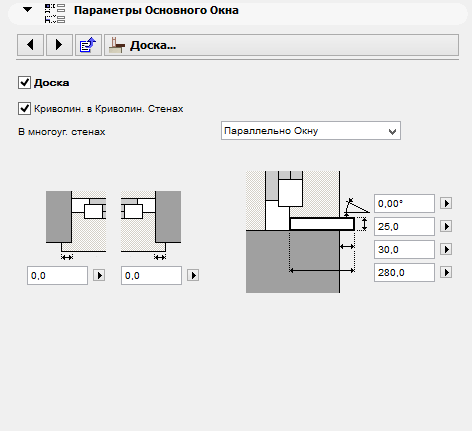Go to previous settings page arrow

30,45
